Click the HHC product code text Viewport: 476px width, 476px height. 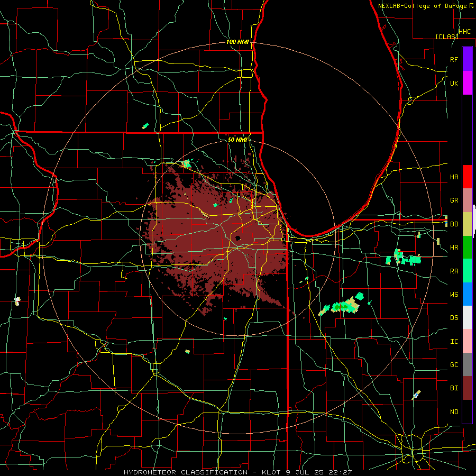click(464, 32)
